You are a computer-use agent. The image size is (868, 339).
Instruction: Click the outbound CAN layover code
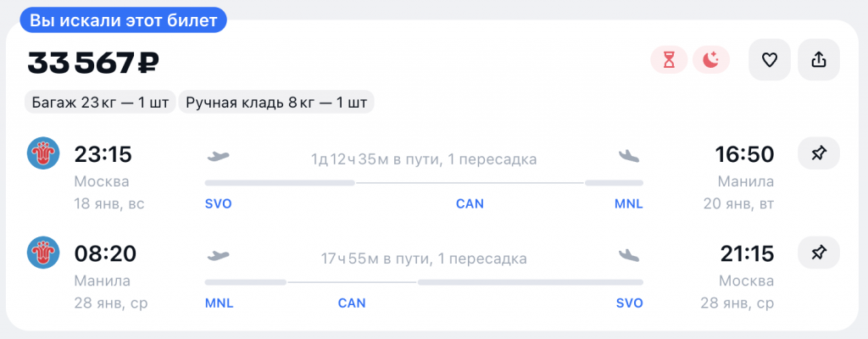(470, 203)
